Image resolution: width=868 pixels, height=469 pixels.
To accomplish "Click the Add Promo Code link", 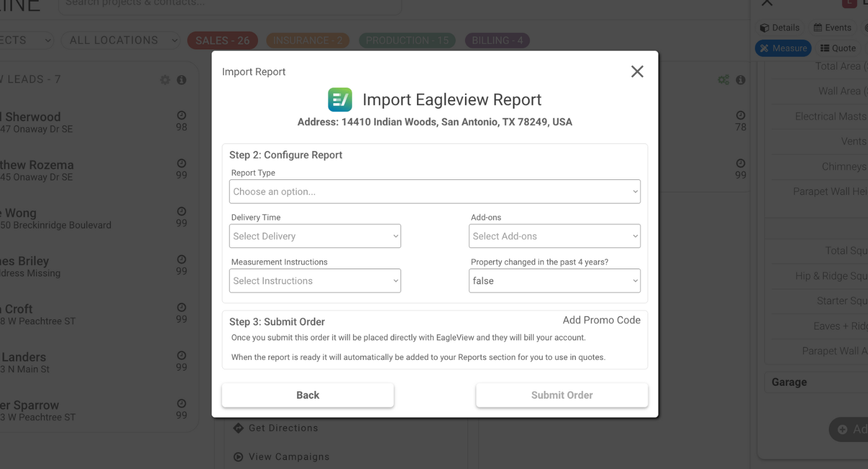I will tap(601, 320).
